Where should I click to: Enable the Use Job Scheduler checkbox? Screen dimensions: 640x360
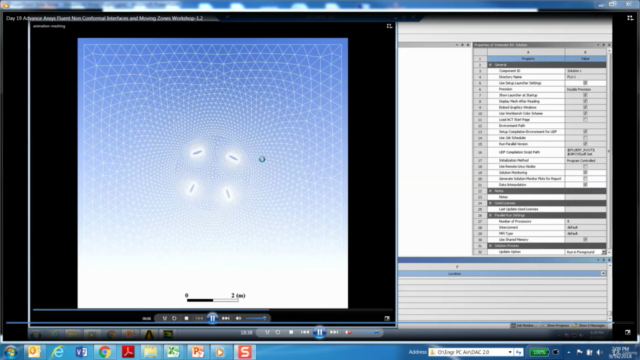click(585, 138)
